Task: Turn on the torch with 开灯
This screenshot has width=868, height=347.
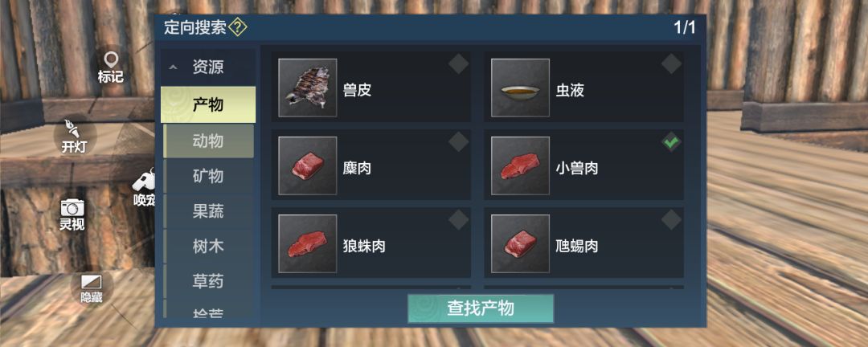Action: point(72,129)
